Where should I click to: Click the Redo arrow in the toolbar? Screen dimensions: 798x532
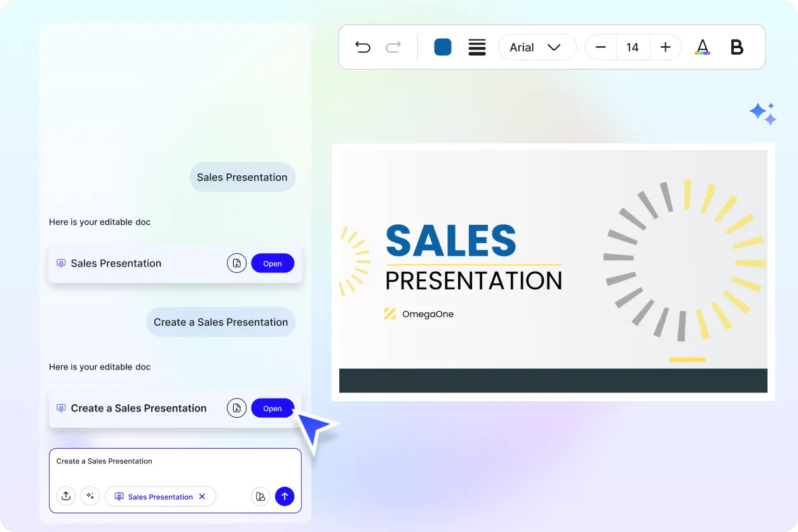pyautogui.click(x=393, y=47)
